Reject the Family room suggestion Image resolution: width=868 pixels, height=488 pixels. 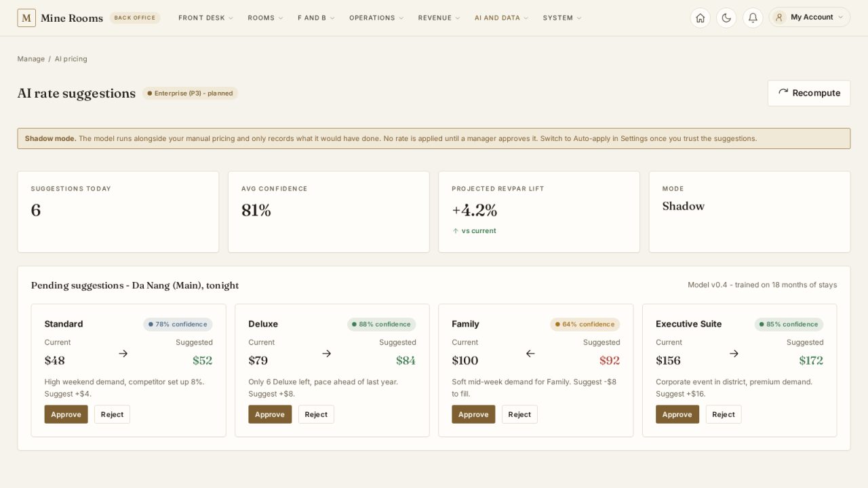519,414
